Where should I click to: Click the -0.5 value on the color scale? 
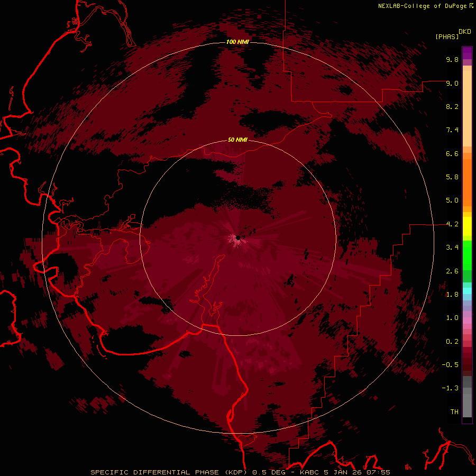coord(450,365)
